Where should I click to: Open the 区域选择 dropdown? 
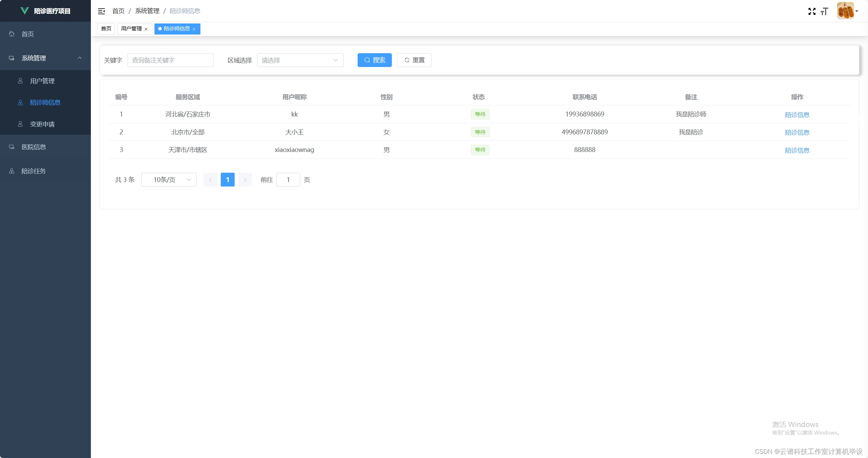tap(300, 60)
